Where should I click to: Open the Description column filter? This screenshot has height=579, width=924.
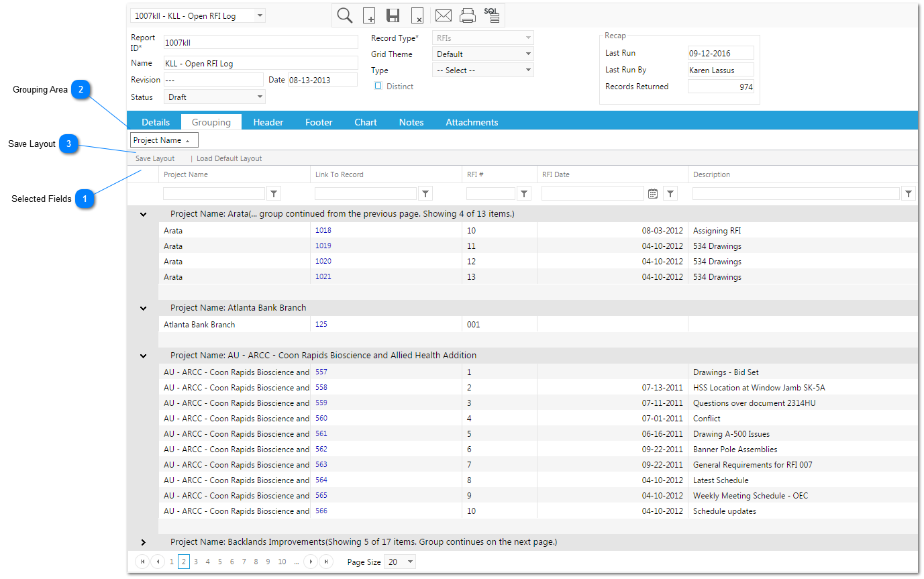point(909,193)
